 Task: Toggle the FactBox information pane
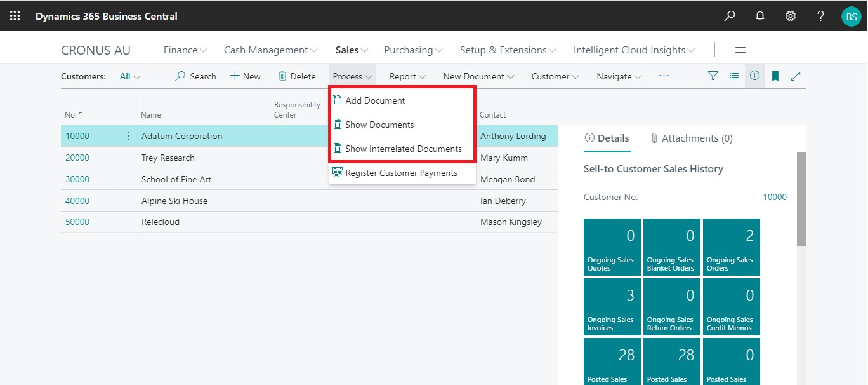(x=754, y=76)
